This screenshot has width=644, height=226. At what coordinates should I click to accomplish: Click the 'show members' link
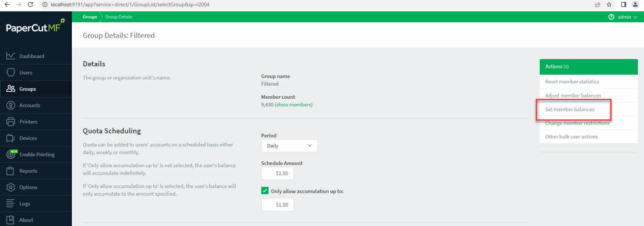coord(293,105)
